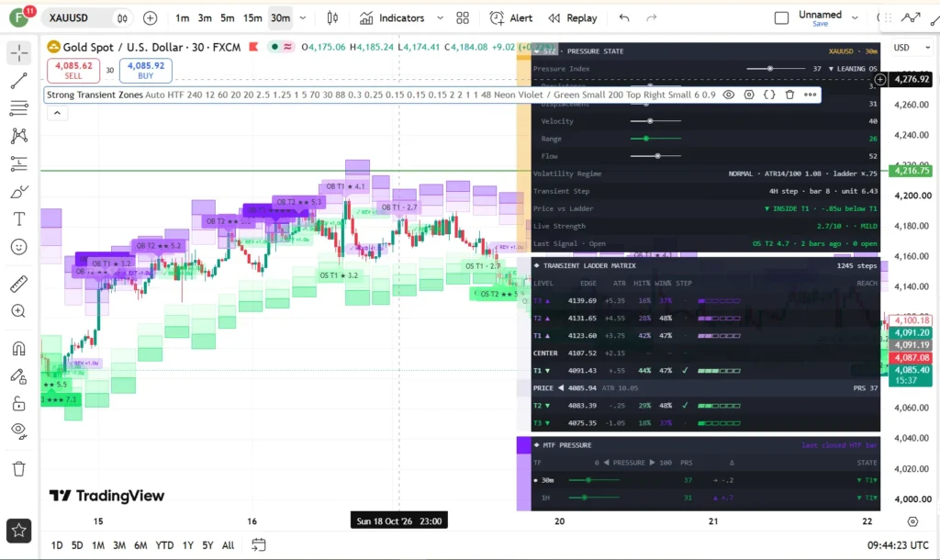Select the YTD date range
Viewport: 940px width, 560px height.
(x=164, y=545)
